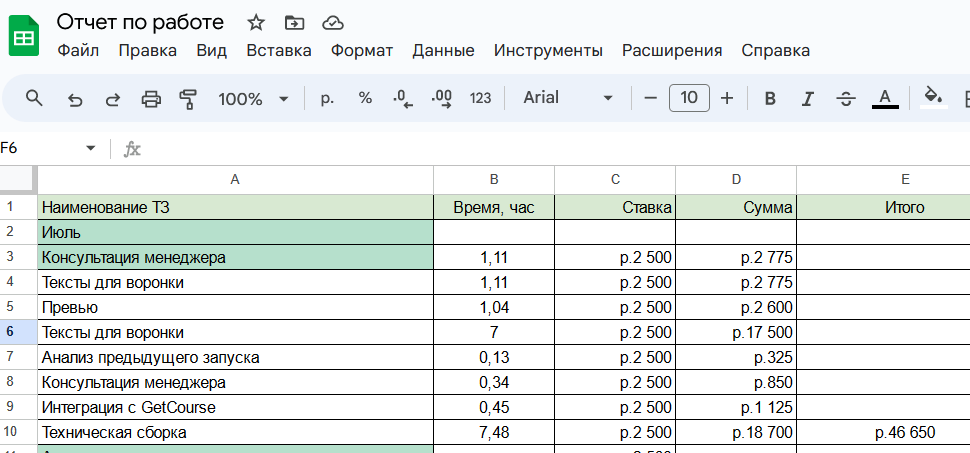
Task: Toggle italic formatting
Action: point(807,98)
